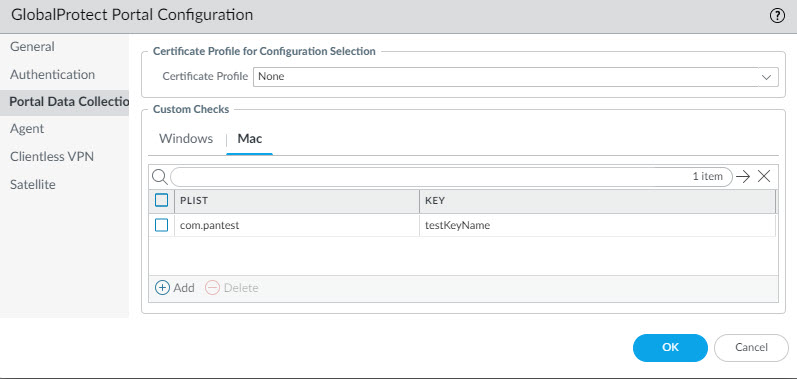Click the search magnifier icon
Viewport: 797px width, 379px height.
click(160, 177)
